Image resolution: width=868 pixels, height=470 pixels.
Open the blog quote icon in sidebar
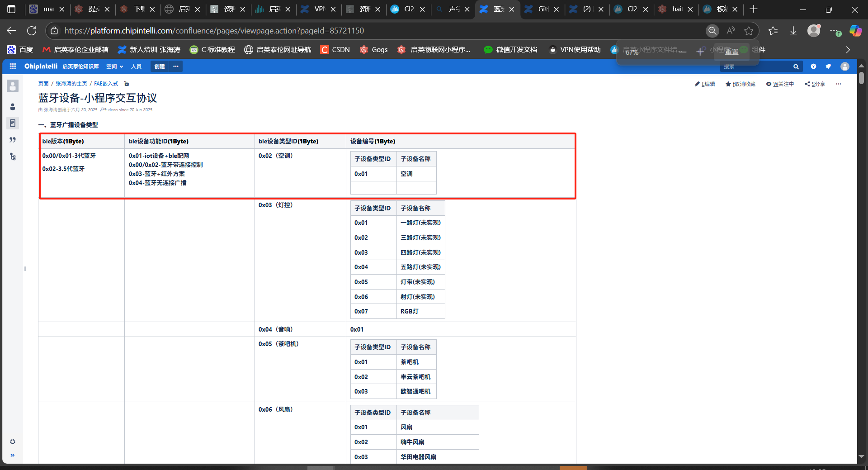pos(13,140)
